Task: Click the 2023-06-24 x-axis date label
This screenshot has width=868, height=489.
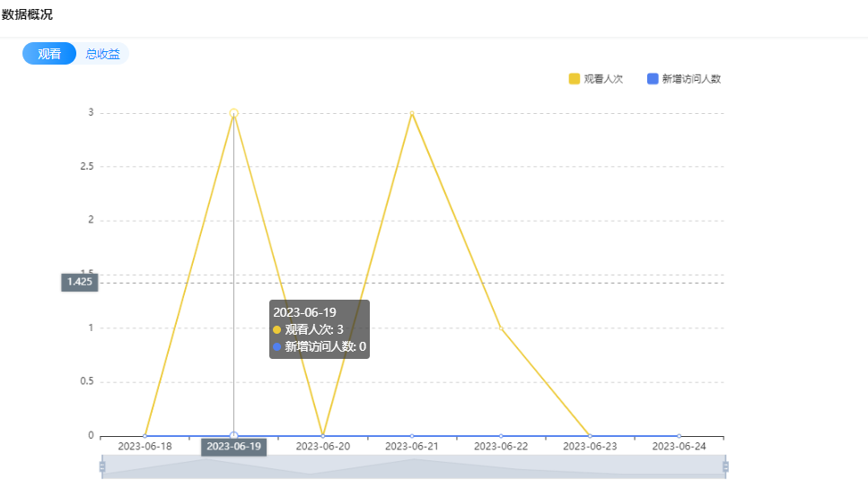Action: point(679,446)
